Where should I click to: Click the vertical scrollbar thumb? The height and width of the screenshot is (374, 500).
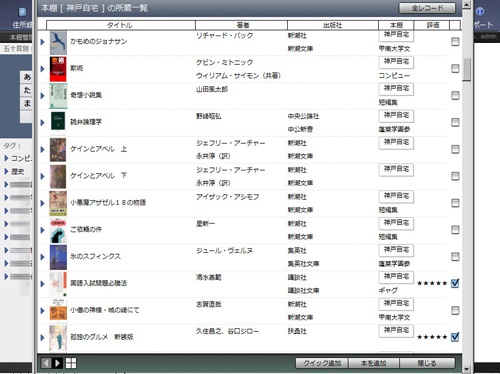click(x=467, y=69)
